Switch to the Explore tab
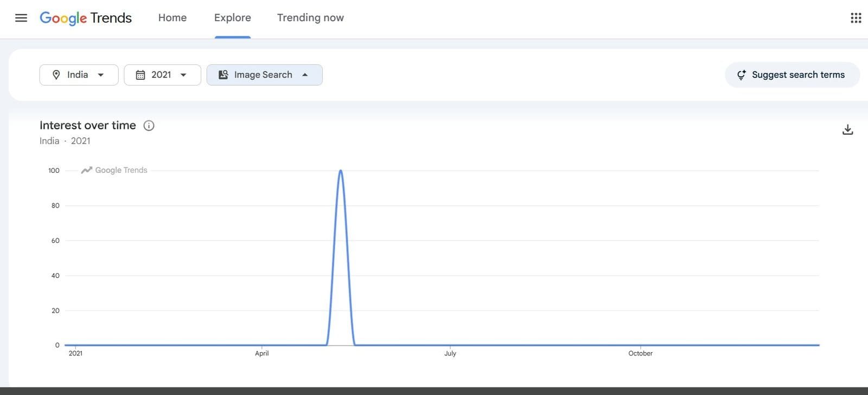This screenshot has width=868, height=395. click(233, 18)
